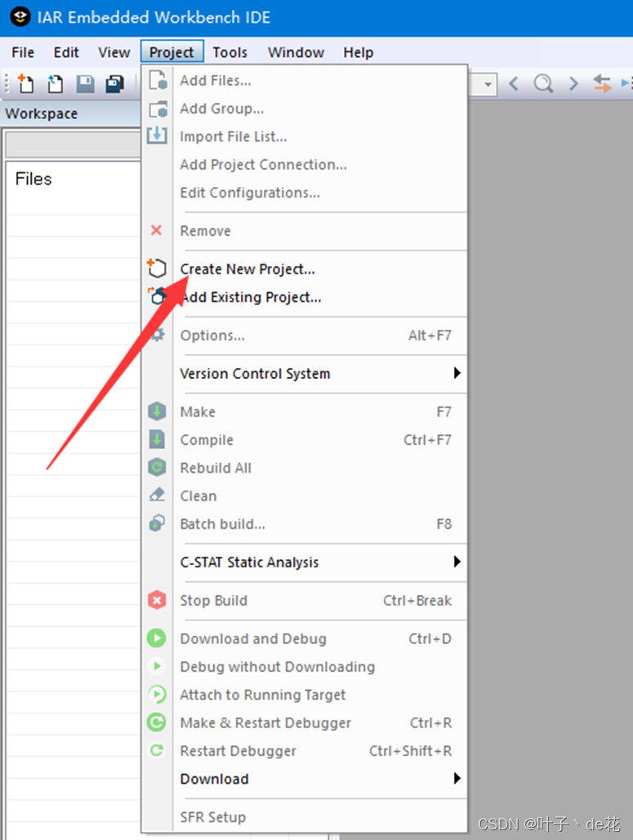Screen dimensions: 633x840
Task: Select Import File List... entry
Action: tap(305, 136)
